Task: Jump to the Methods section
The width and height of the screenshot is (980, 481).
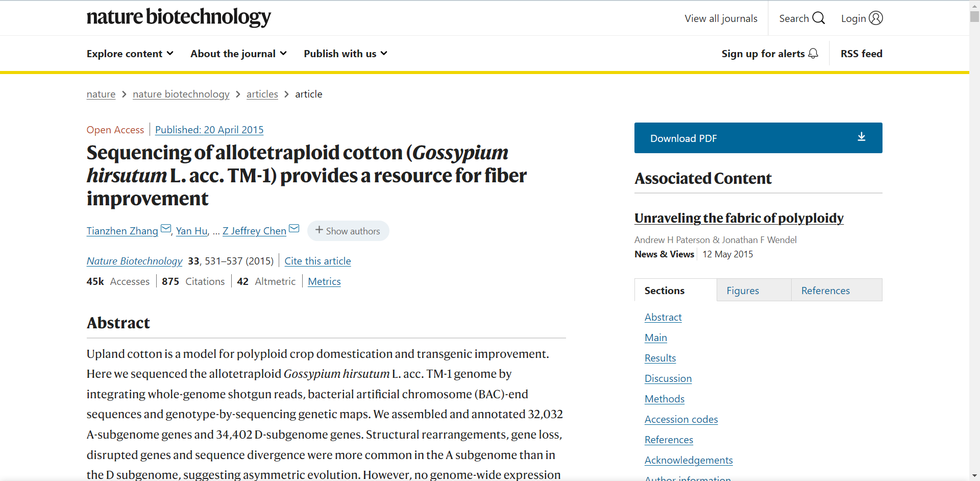Action: [x=664, y=399]
